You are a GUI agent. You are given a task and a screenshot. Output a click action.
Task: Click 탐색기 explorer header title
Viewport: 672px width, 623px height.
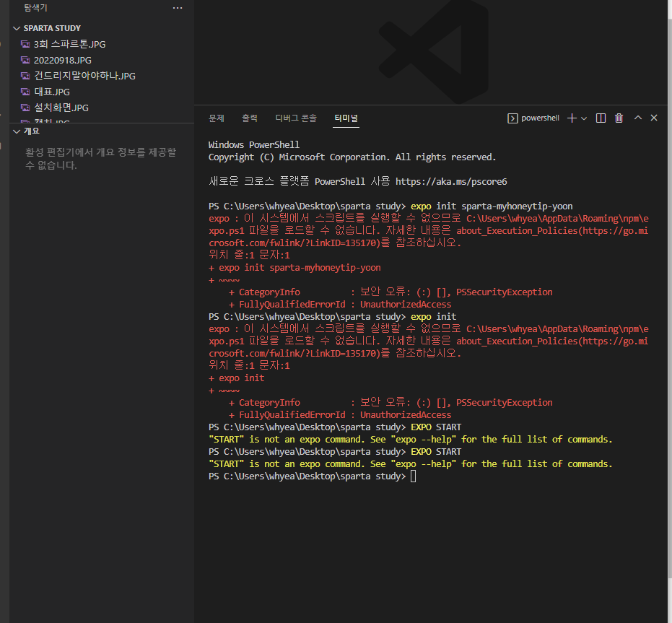pyautogui.click(x=35, y=8)
